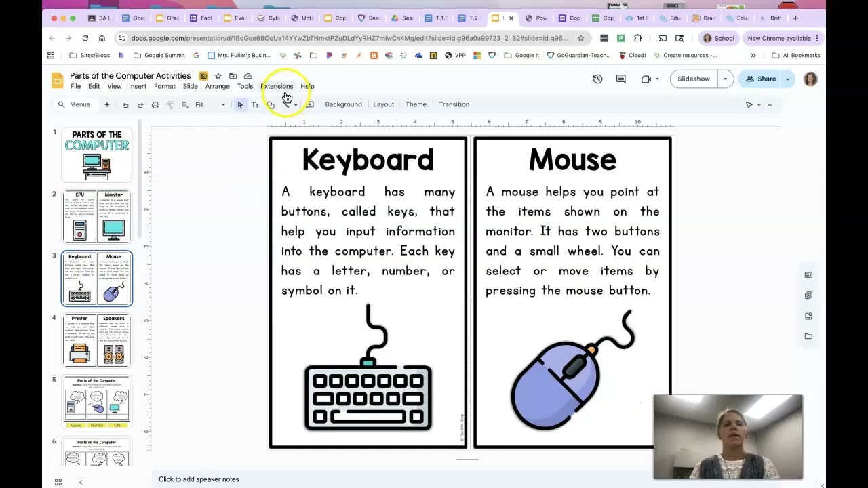868x488 pixels.
Task: Insert a shape from the toolbar
Action: coord(270,104)
